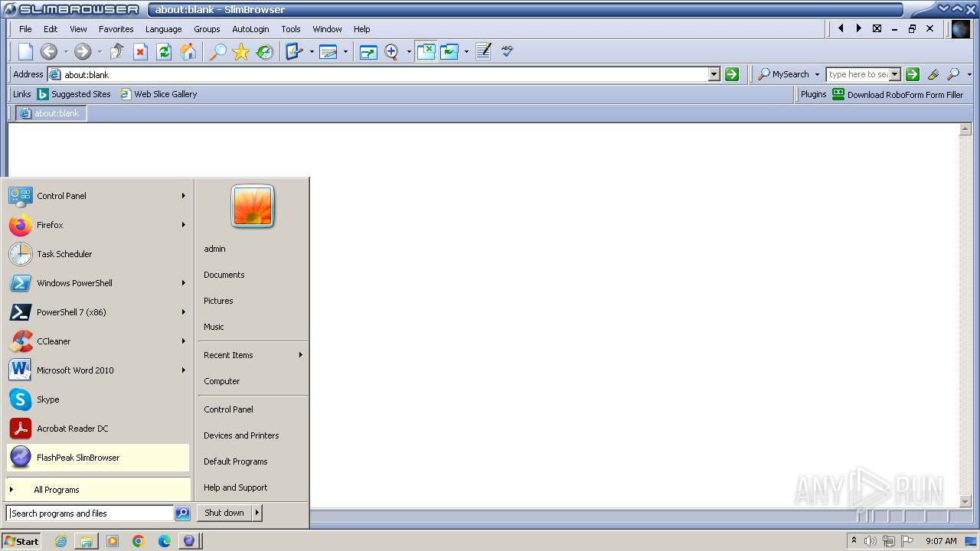This screenshot has width=980, height=551.
Task: Open the zoom level dropdown arrow
Action: [x=409, y=52]
